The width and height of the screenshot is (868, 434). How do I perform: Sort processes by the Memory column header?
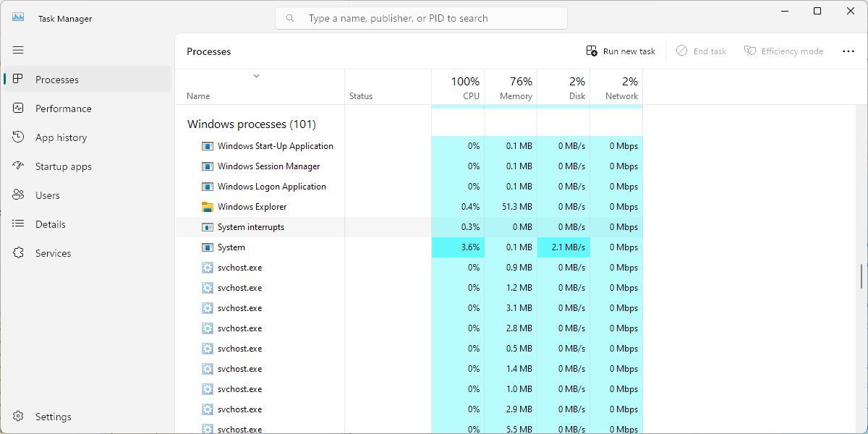click(x=511, y=87)
